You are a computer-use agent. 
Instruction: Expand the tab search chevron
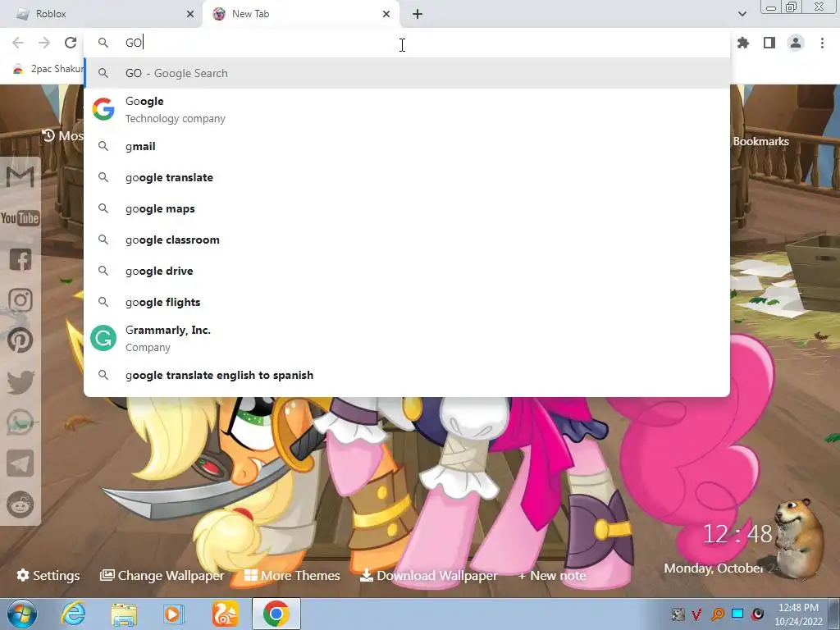pyautogui.click(x=742, y=14)
